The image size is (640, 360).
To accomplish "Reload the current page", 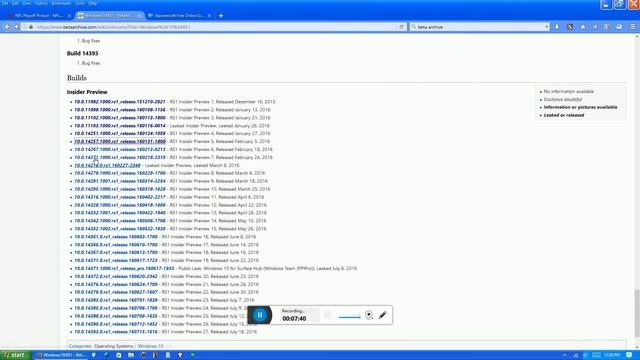I will tap(401, 27).
